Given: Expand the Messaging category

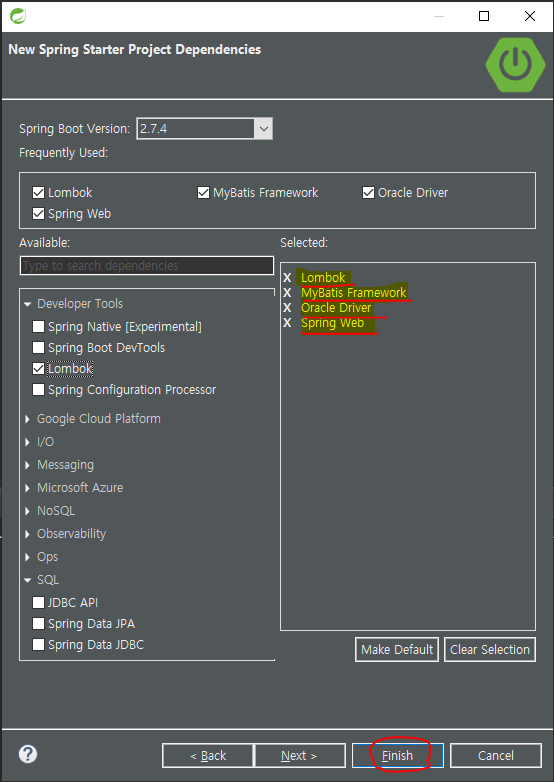Looking at the screenshot, I should [27, 465].
